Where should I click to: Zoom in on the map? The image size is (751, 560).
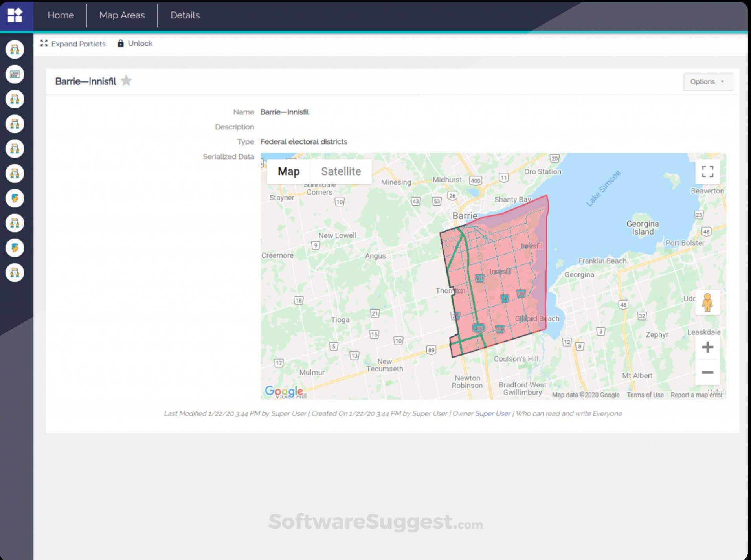707,347
